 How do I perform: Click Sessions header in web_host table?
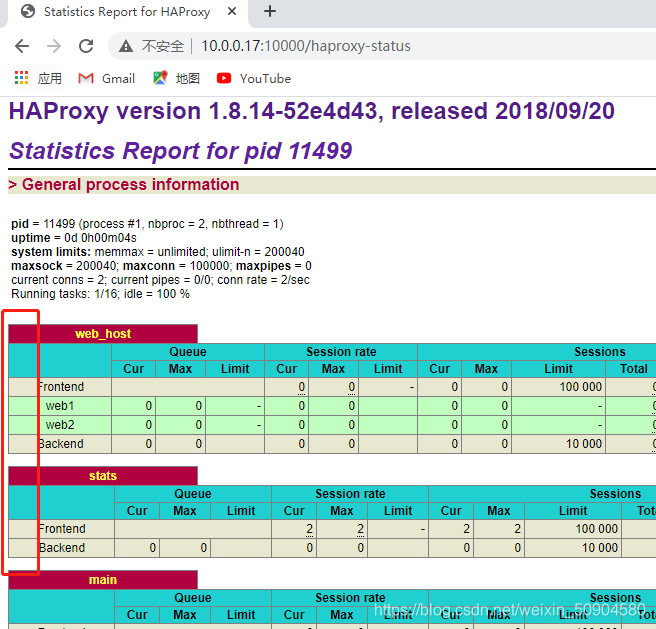[600, 352]
